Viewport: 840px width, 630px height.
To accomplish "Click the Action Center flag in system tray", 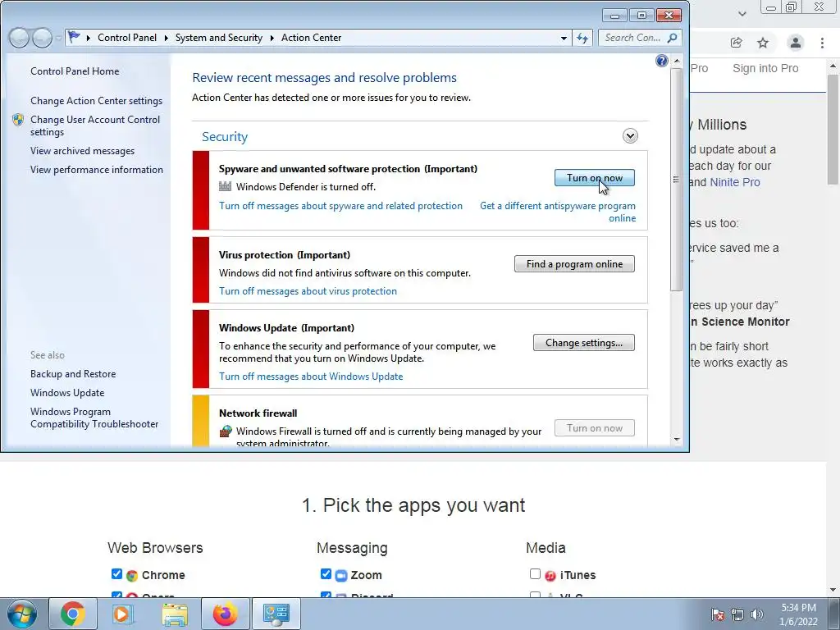I will tap(718, 614).
